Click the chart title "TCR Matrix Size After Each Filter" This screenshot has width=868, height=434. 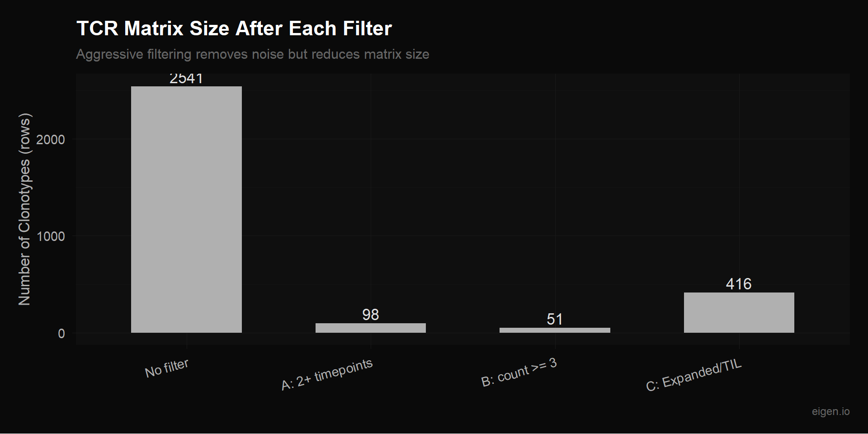(x=234, y=28)
